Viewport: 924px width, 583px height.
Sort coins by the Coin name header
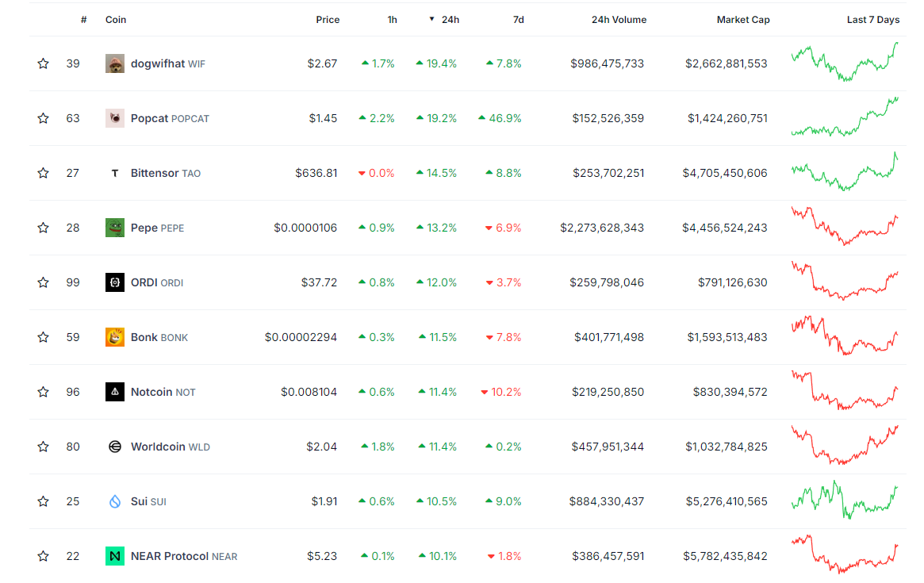click(116, 20)
